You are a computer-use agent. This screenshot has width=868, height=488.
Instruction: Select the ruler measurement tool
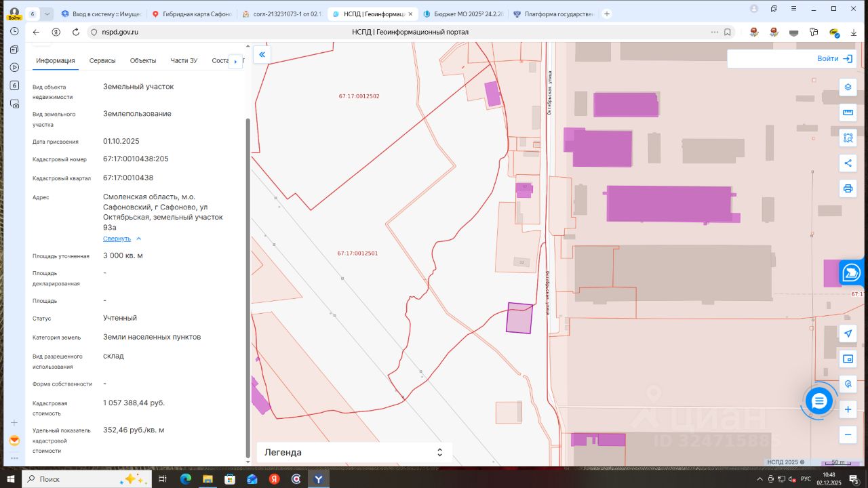tap(848, 113)
